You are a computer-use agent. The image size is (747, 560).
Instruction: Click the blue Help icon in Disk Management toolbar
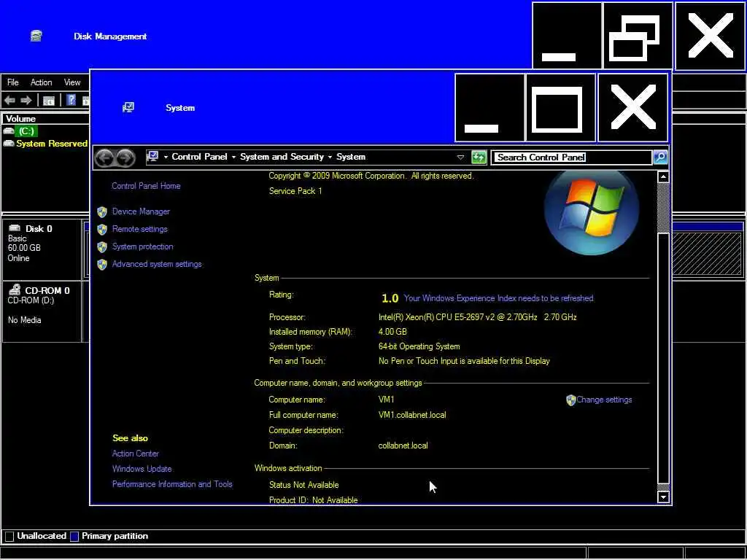click(71, 100)
